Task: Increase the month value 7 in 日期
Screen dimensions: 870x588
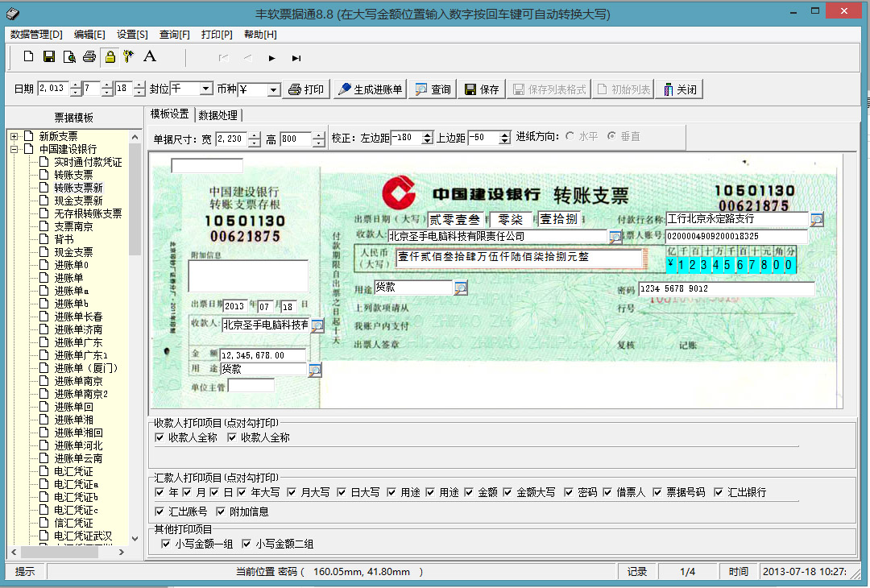Action: point(107,85)
